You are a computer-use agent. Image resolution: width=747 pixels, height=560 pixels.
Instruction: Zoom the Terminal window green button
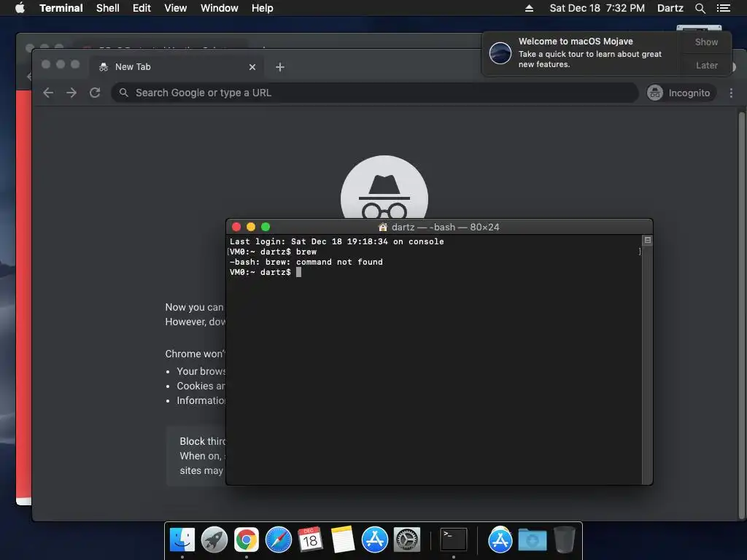pyautogui.click(x=266, y=227)
